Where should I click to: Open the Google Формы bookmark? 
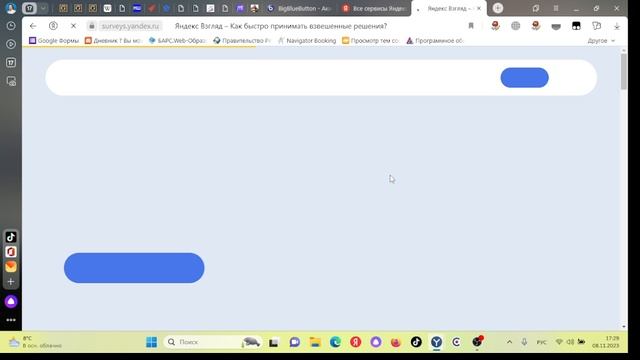tap(53, 41)
